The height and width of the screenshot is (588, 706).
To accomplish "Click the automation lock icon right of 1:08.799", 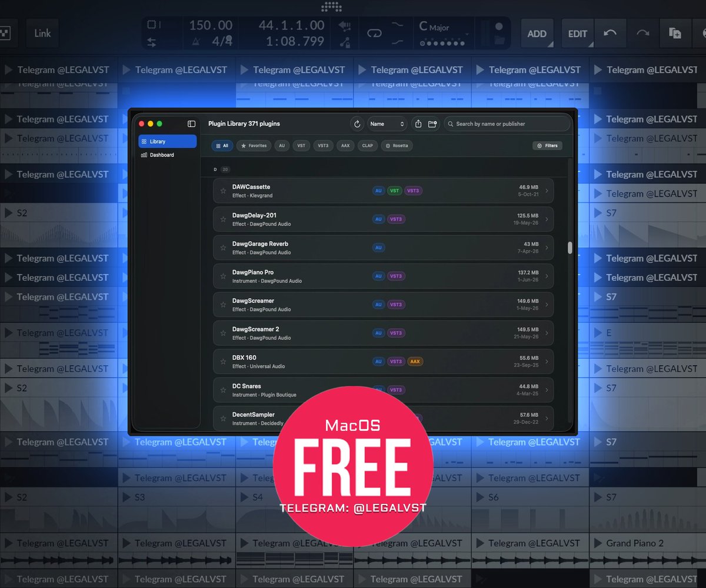I will click(x=345, y=42).
